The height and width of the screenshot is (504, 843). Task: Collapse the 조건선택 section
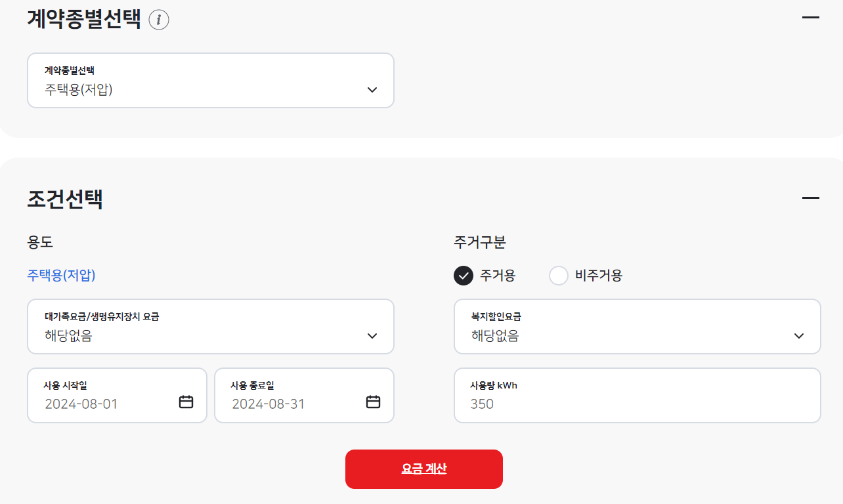[811, 197]
